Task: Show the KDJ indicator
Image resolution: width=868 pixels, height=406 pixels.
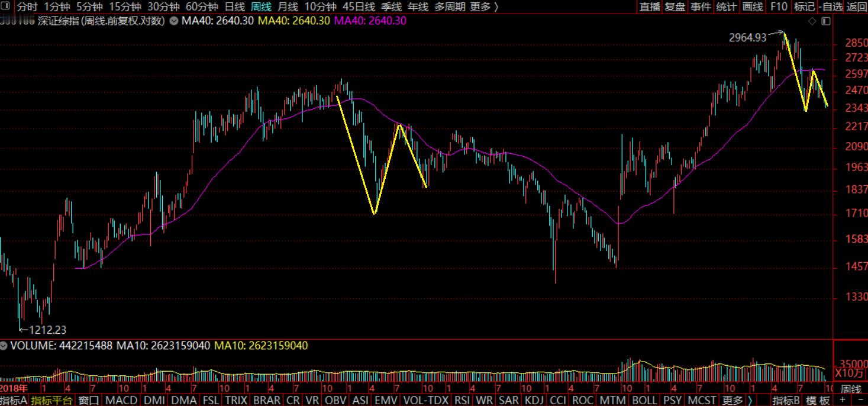Action: point(534,400)
